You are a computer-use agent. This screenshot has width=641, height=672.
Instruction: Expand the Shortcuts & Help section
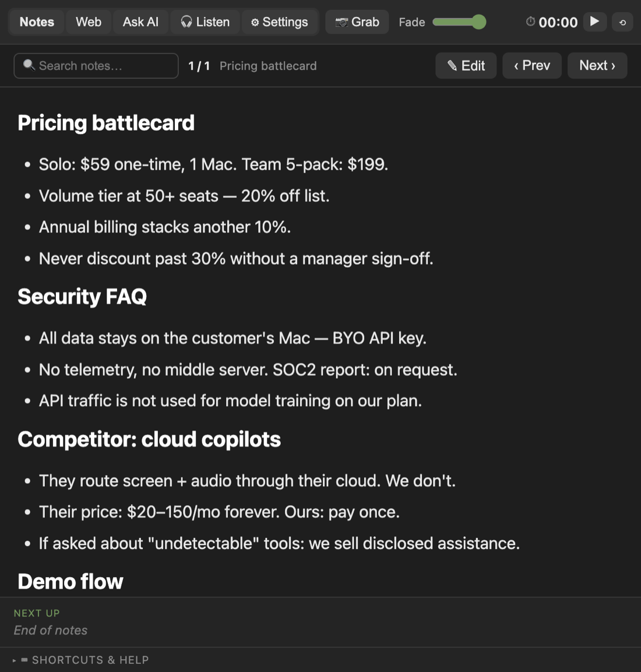82,660
